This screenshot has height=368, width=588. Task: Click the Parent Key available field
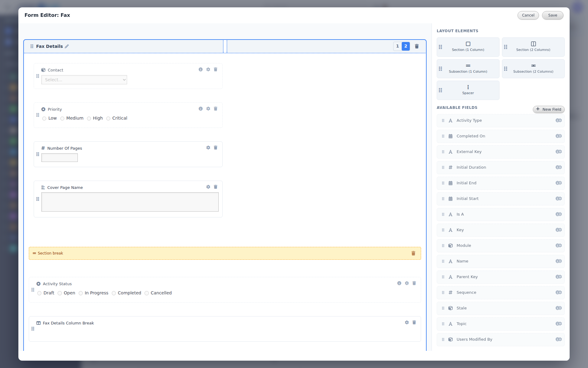(501, 277)
